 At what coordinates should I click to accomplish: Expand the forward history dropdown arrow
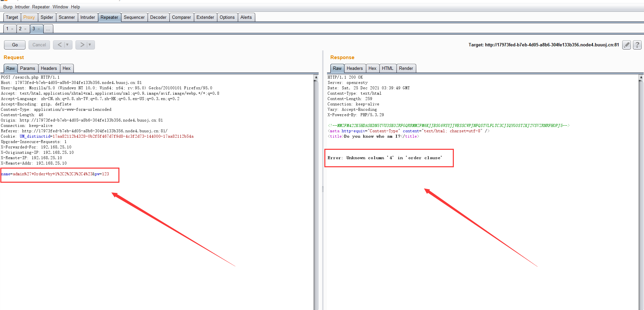click(x=90, y=45)
